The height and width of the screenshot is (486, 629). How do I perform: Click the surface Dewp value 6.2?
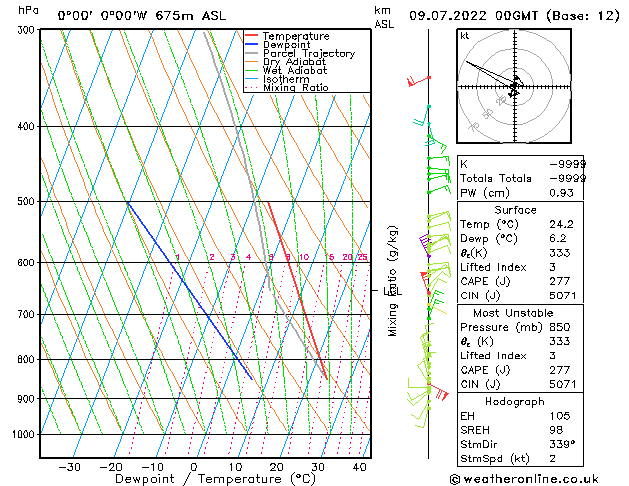(x=558, y=239)
